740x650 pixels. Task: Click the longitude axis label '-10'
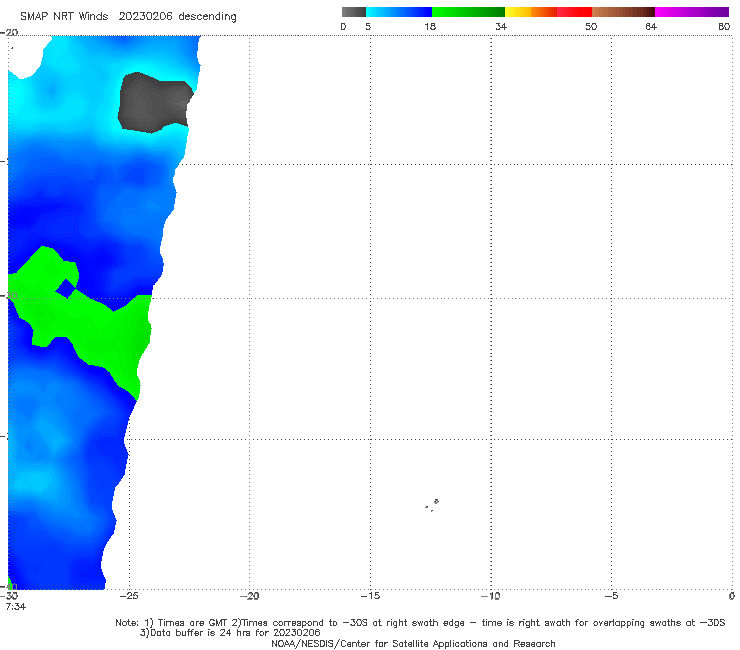click(490, 596)
